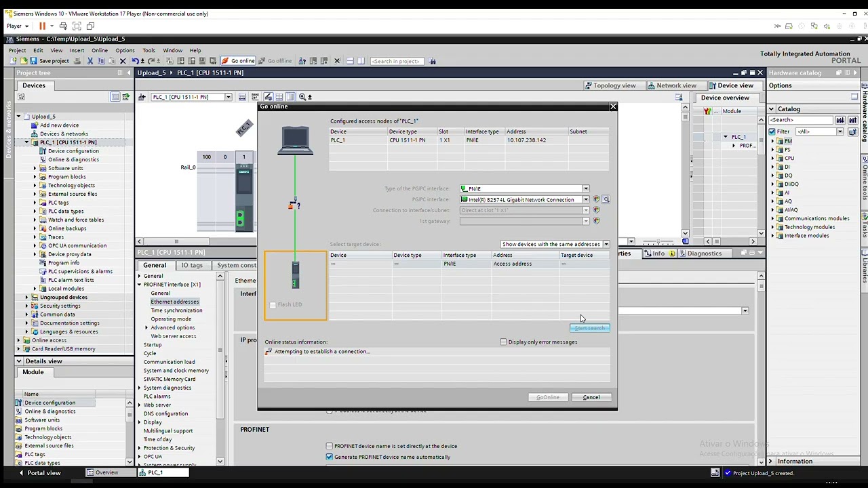
Task: Select Ethernet addresses in properties tree
Action: [175, 302]
